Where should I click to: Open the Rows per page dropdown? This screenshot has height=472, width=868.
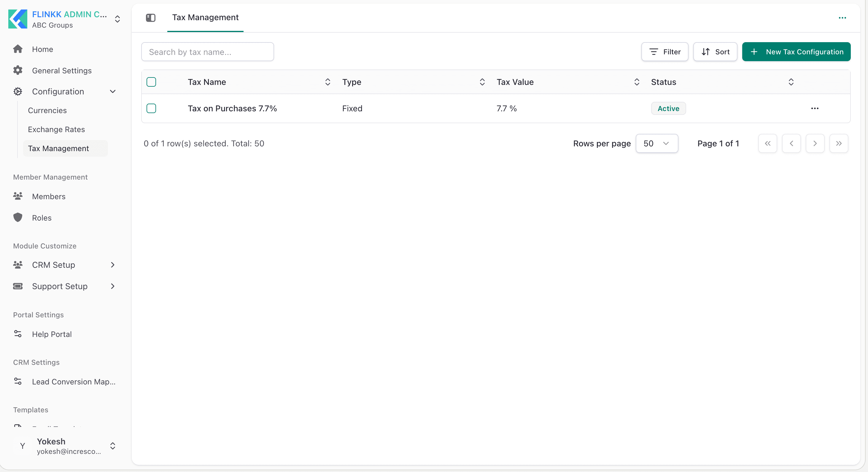click(x=657, y=143)
